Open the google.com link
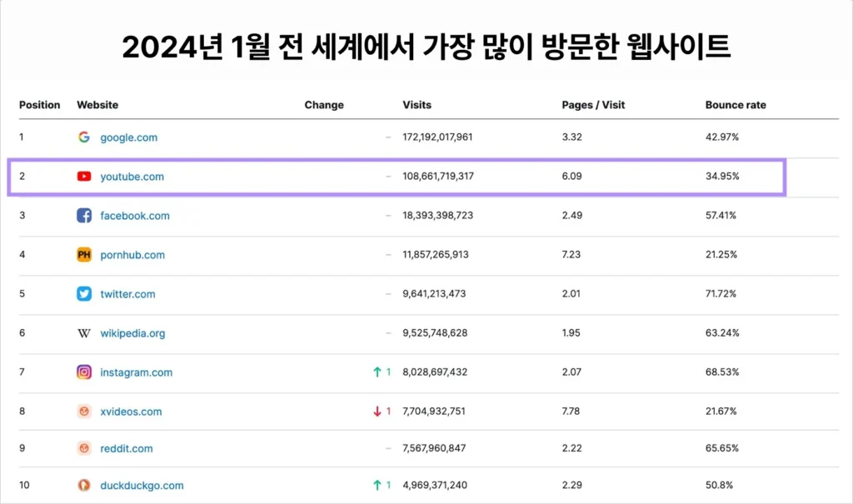Screen dimensions: 853x504 pyautogui.click(x=128, y=137)
